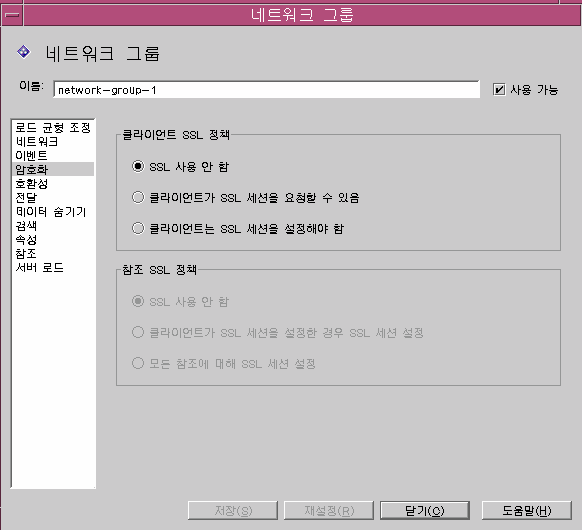Click the 클라이언트 SSL 정책 group label
582x530 pixels.
click(x=176, y=135)
